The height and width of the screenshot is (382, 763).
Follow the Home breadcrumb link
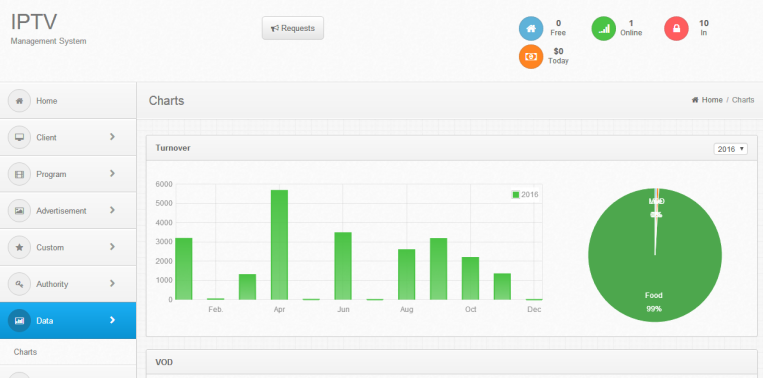(x=712, y=100)
